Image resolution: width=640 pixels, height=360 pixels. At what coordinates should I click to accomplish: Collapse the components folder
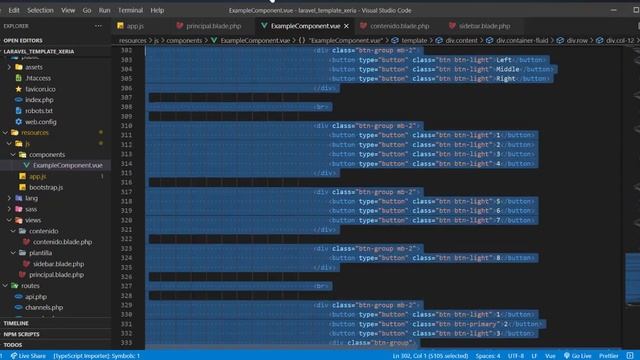47,154
